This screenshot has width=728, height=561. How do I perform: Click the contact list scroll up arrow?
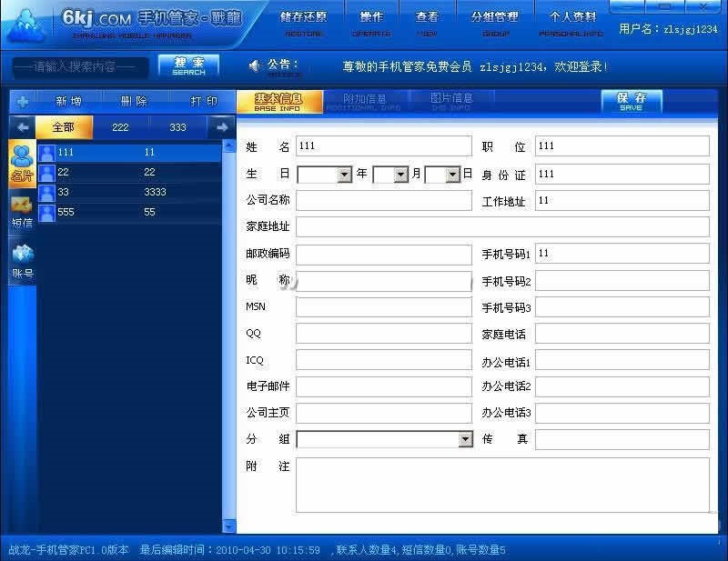pyautogui.click(x=229, y=146)
